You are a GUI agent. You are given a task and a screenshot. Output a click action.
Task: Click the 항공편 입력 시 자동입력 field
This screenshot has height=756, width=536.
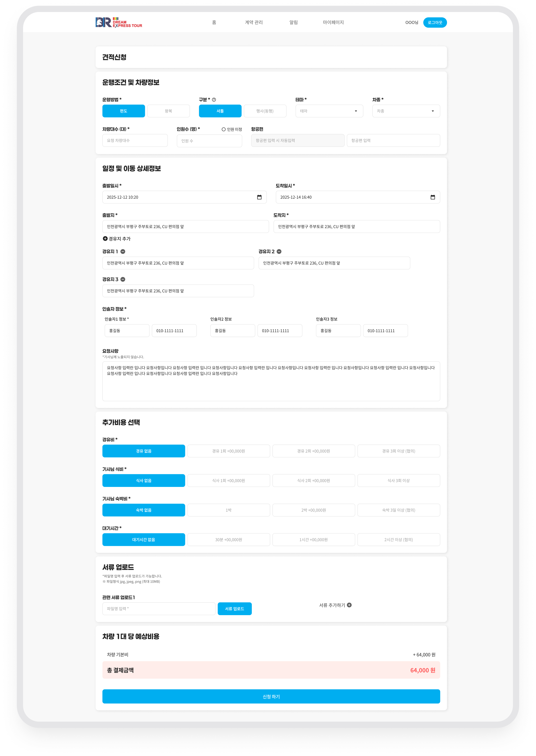coord(298,140)
